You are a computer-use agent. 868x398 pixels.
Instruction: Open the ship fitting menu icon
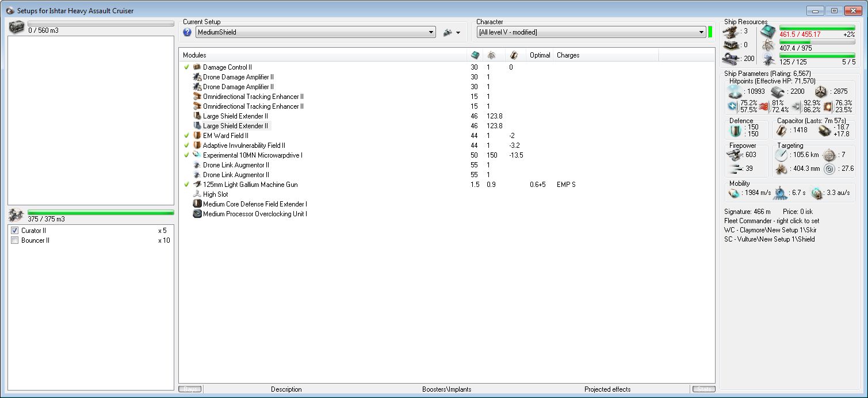448,33
